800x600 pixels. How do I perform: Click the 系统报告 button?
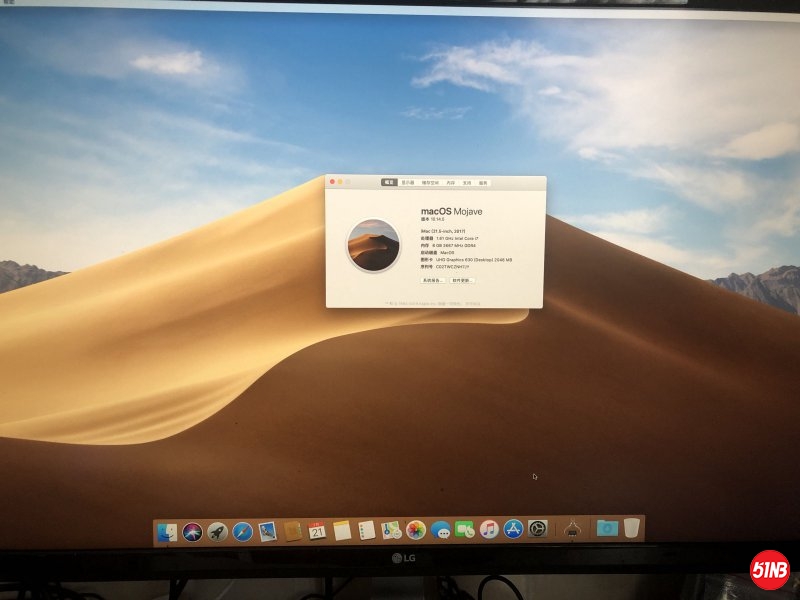click(433, 280)
